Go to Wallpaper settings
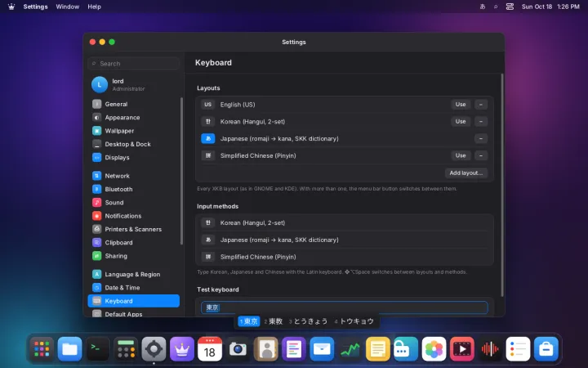The height and width of the screenshot is (368, 588). 133,131
